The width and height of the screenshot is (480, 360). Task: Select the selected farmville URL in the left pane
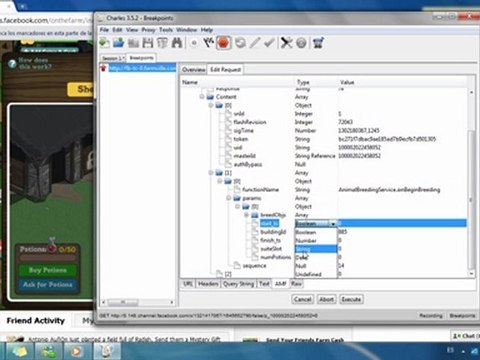[142, 68]
